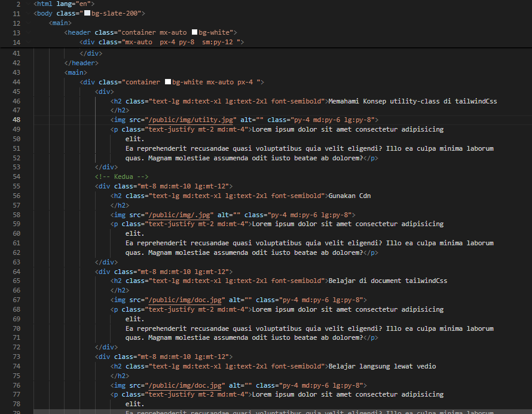Click 'sm:py-12' in sticky line 14
This screenshot has height=414, width=532.
coord(218,42)
